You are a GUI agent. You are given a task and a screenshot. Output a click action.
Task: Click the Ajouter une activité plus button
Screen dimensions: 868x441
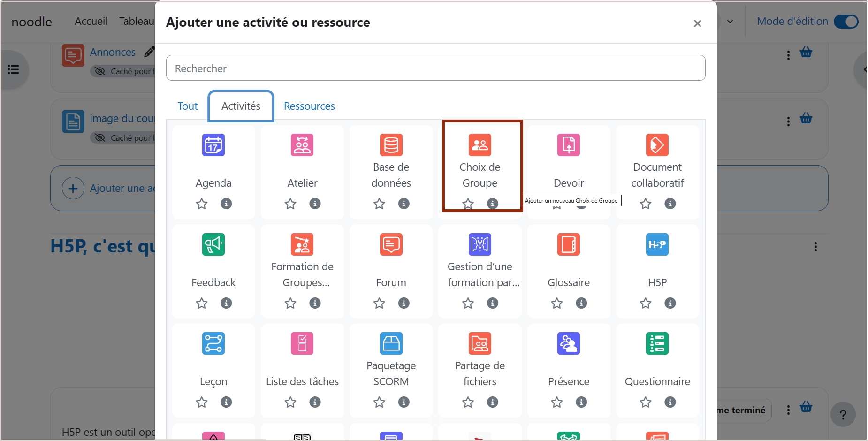(73, 188)
